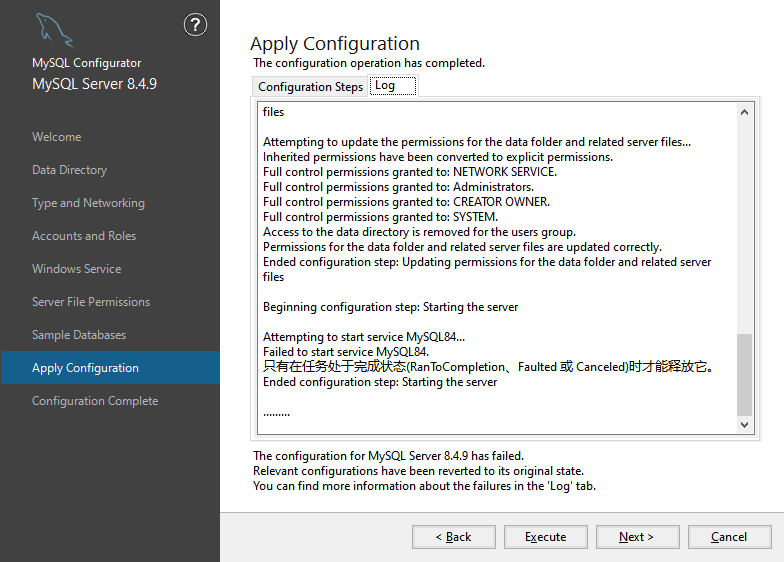The image size is (784, 562).
Task: Click the Apply Configuration sidebar step
Action: tap(85, 368)
